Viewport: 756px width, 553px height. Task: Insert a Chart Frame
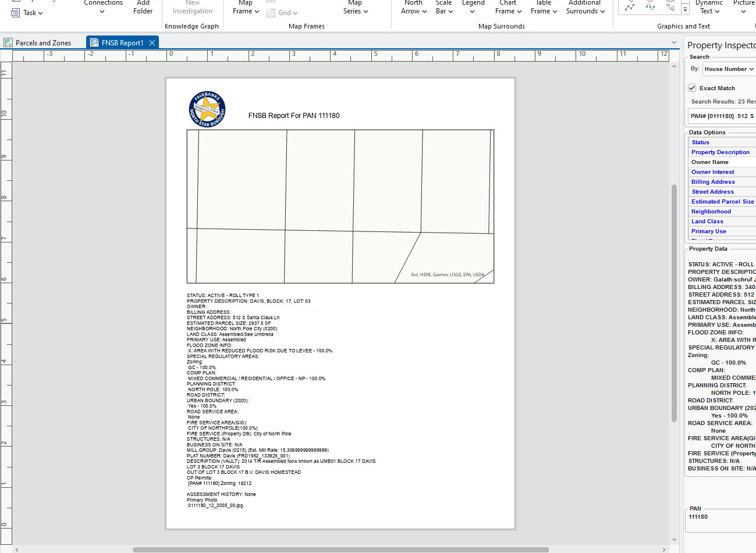point(507,8)
